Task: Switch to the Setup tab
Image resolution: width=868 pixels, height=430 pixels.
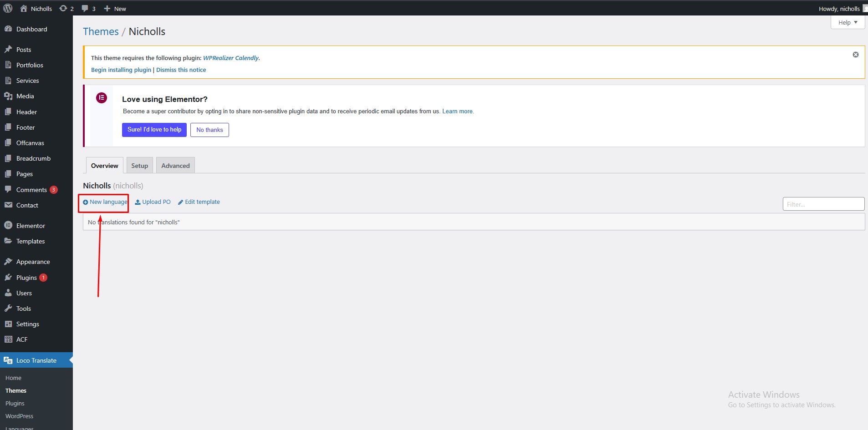Action: point(139,166)
